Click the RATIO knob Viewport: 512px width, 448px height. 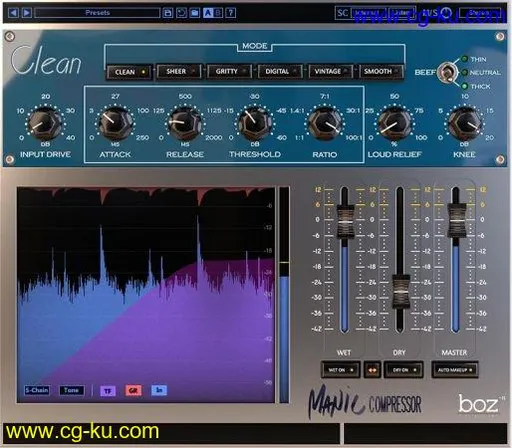point(325,123)
